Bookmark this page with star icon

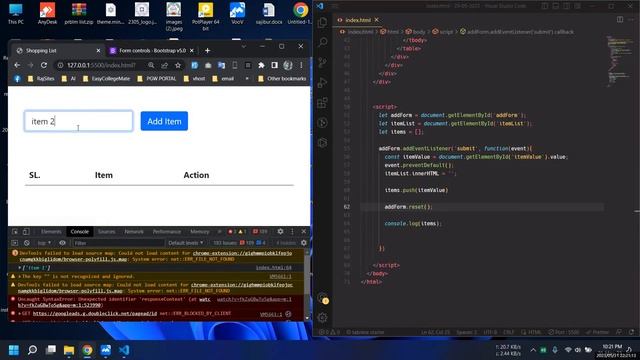tap(178, 65)
